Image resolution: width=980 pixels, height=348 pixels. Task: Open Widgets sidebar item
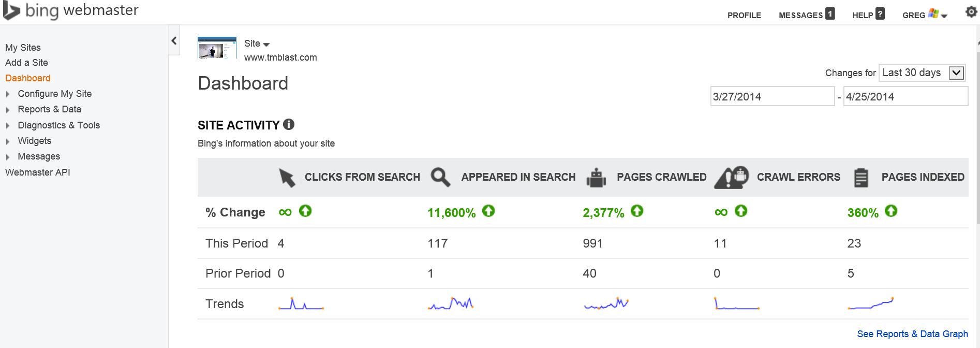point(35,141)
